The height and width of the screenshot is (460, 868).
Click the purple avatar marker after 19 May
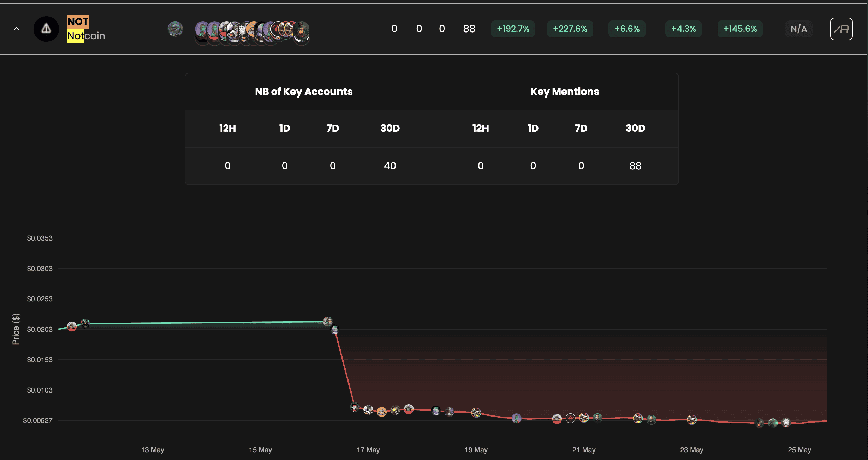[x=516, y=418]
